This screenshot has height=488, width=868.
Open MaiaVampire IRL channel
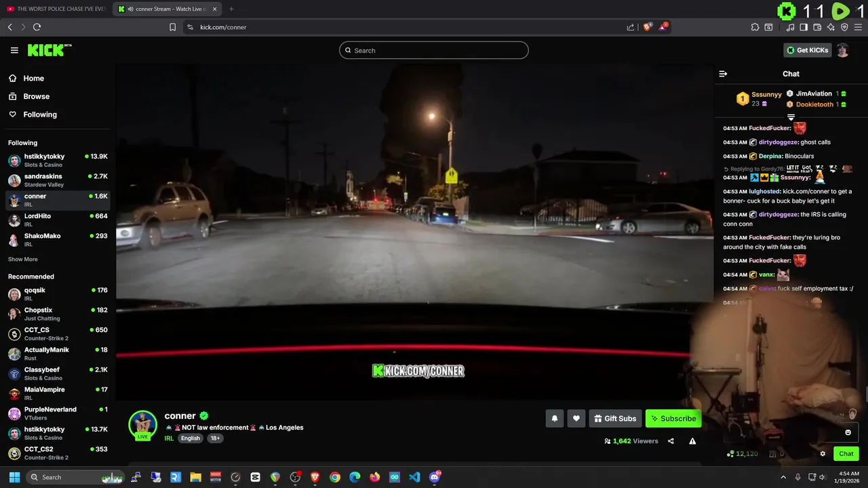58,393
